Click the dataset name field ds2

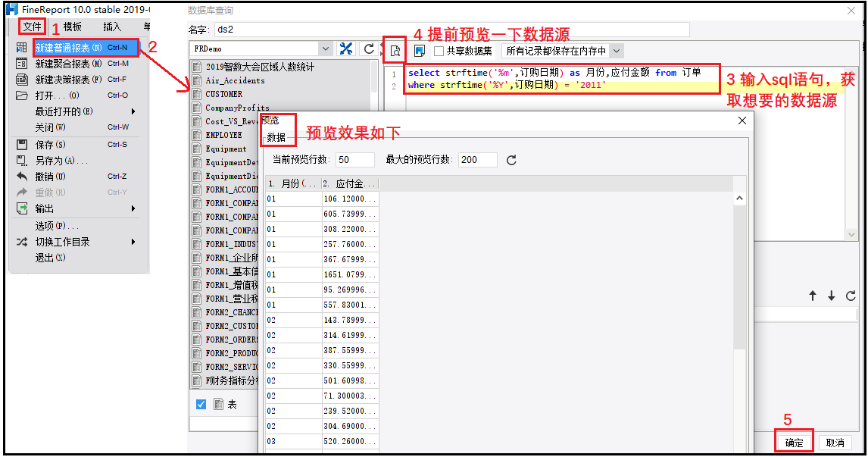click(x=451, y=30)
